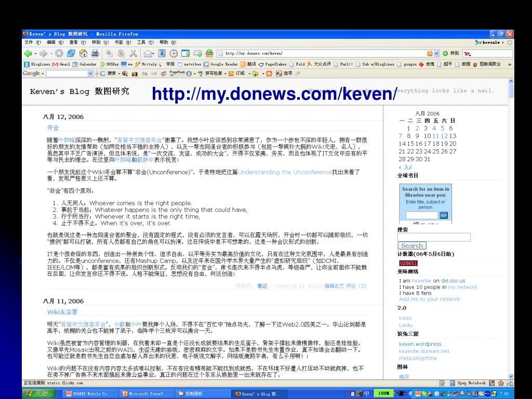
Task: Click the Search button in the sidebar
Action: click(x=412, y=246)
